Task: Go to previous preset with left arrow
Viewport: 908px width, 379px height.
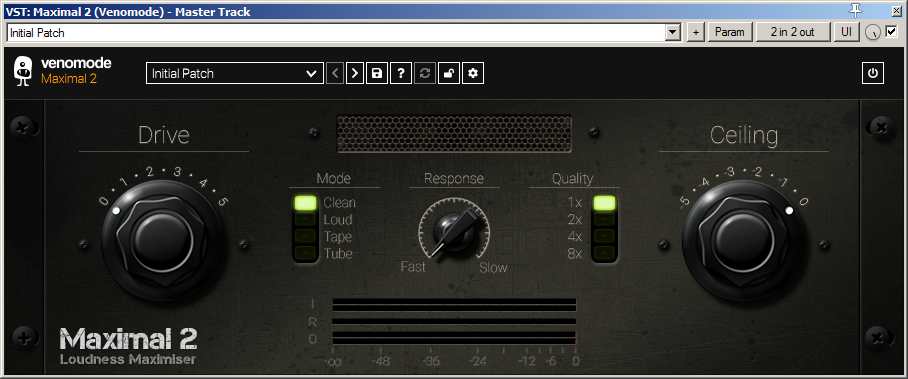Action: tap(335, 74)
